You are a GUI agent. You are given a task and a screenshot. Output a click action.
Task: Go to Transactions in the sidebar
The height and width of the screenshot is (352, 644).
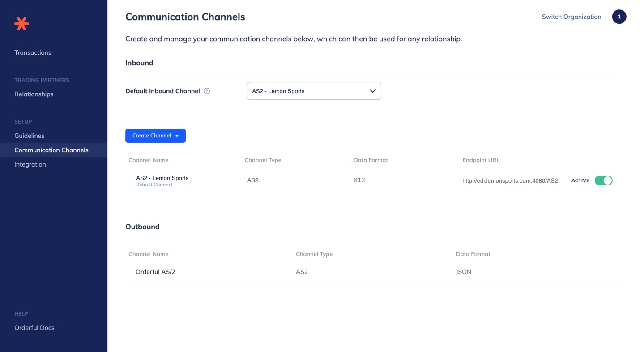pos(33,52)
